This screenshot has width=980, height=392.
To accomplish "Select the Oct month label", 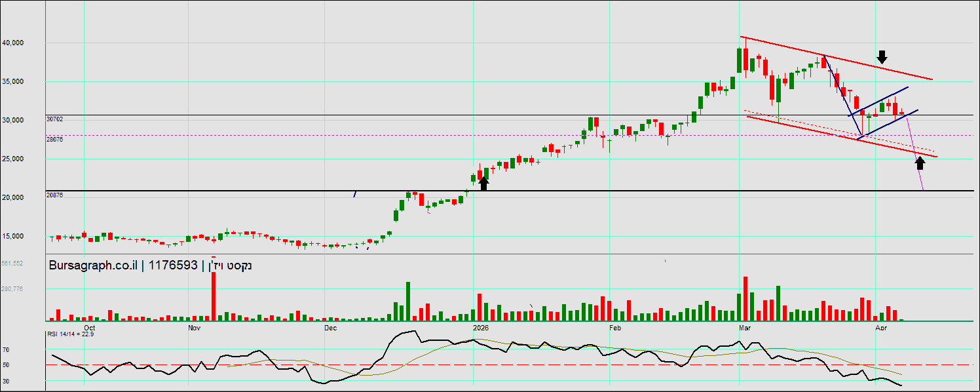I will (x=90, y=326).
